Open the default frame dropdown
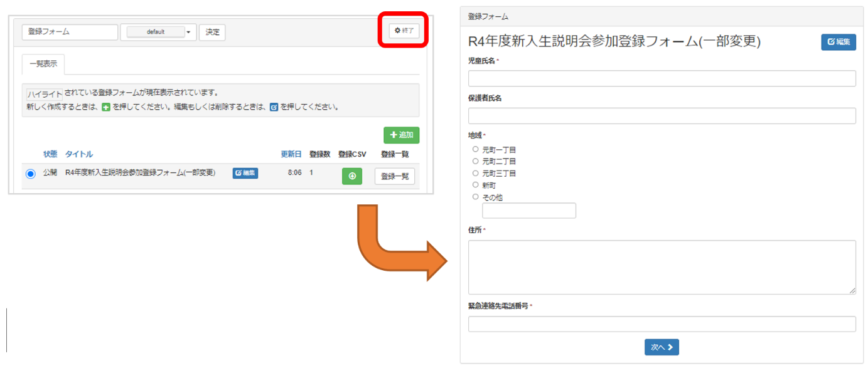The height and width of the screenshot is (368, 868). pos(159,32)
